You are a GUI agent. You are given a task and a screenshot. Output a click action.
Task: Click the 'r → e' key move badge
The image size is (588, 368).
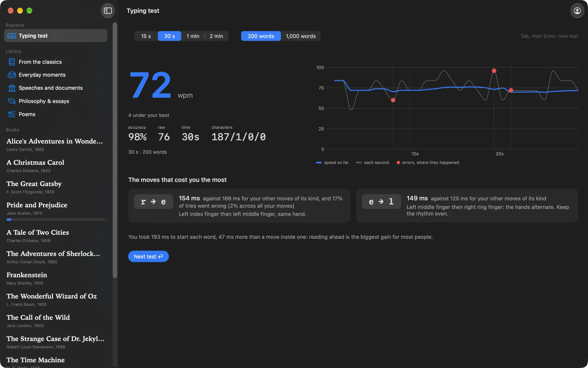point(153,202)
